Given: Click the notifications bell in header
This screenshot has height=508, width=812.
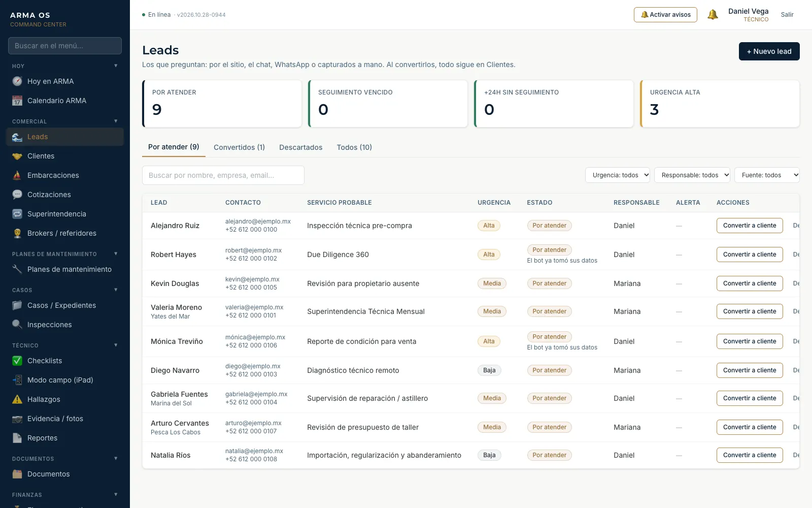Looking at the screenshot, I should click(713, 15).
